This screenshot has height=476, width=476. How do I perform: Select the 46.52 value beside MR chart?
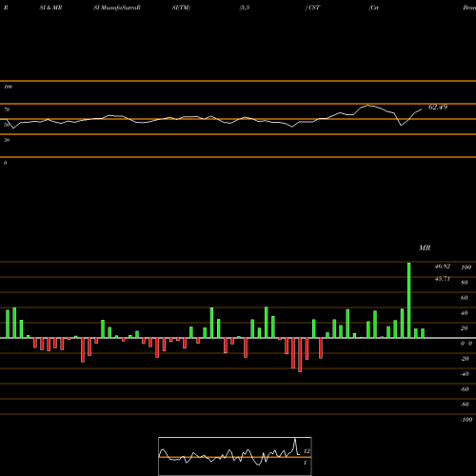point(443,267)
